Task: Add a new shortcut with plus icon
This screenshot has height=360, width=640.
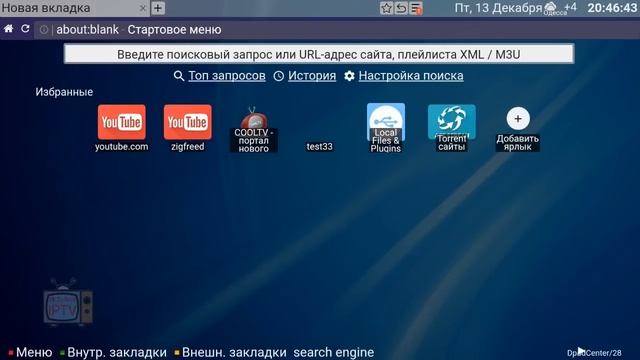Action: (x=518, y=129)
